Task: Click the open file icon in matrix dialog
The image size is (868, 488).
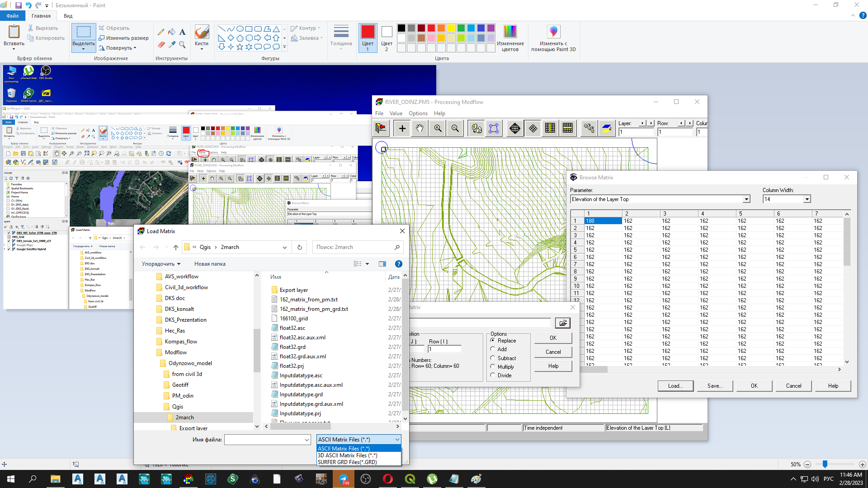Action: click(x=562, y=323)
